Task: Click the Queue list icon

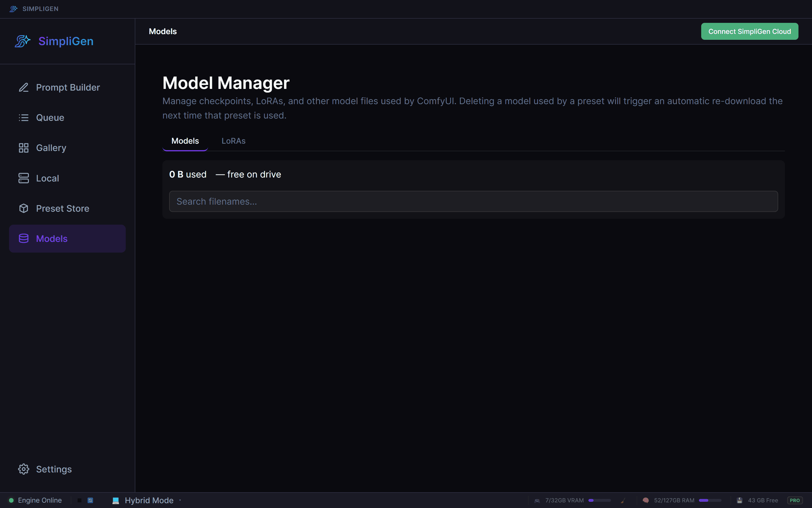Action: point(23,118)
